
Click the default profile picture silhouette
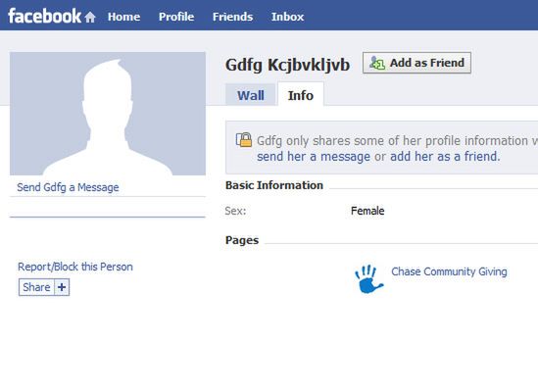coord(108,114)
